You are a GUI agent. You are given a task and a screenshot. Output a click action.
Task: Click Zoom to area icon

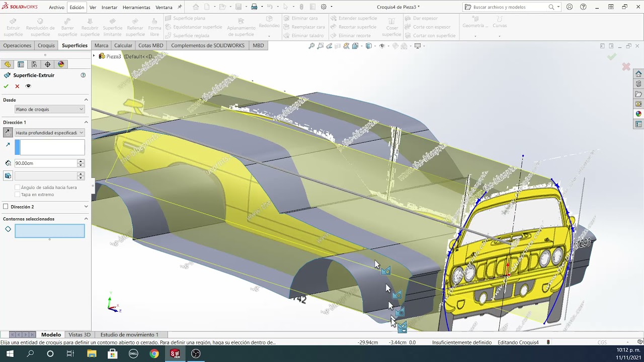point(320,46)
